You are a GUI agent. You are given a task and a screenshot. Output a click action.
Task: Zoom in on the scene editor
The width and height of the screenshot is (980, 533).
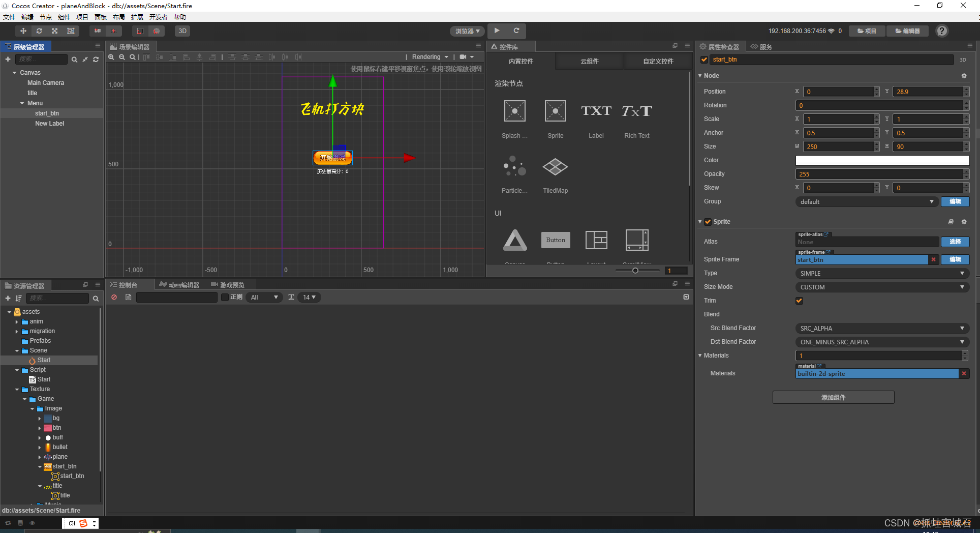(x=111, y=57)
